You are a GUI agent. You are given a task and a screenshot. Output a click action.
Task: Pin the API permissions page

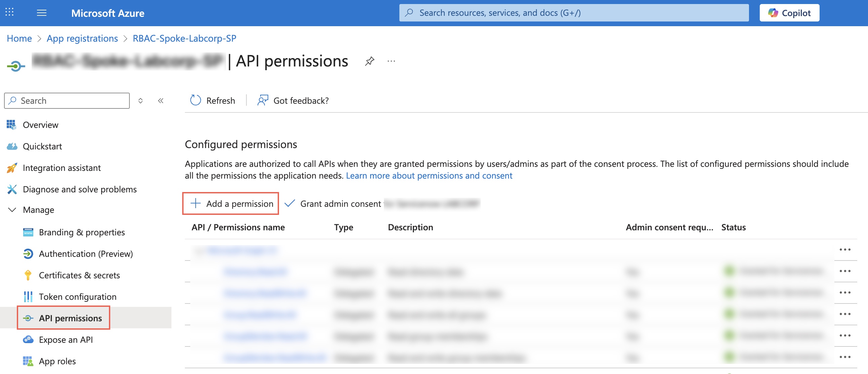(370, 61)
